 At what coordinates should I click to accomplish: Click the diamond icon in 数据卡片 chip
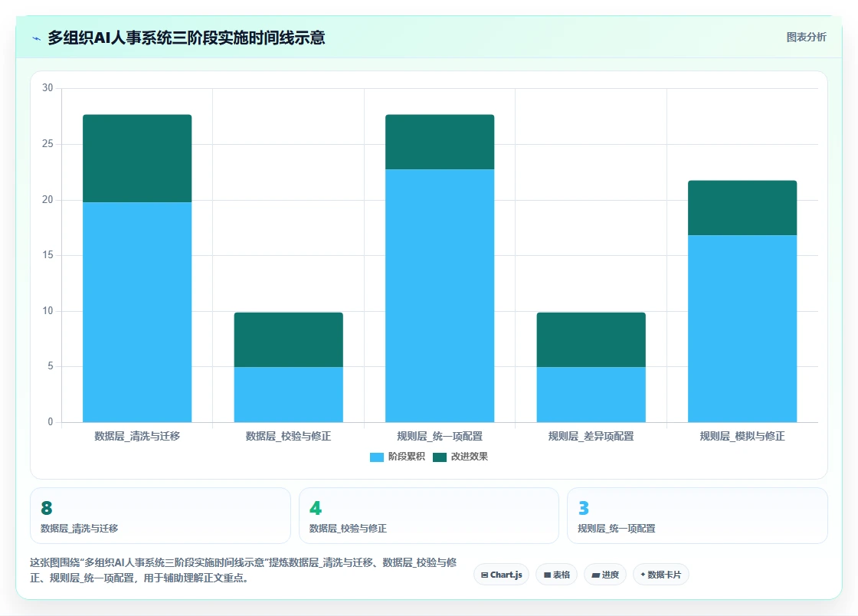pyautogui.click(x=643, y=575)
